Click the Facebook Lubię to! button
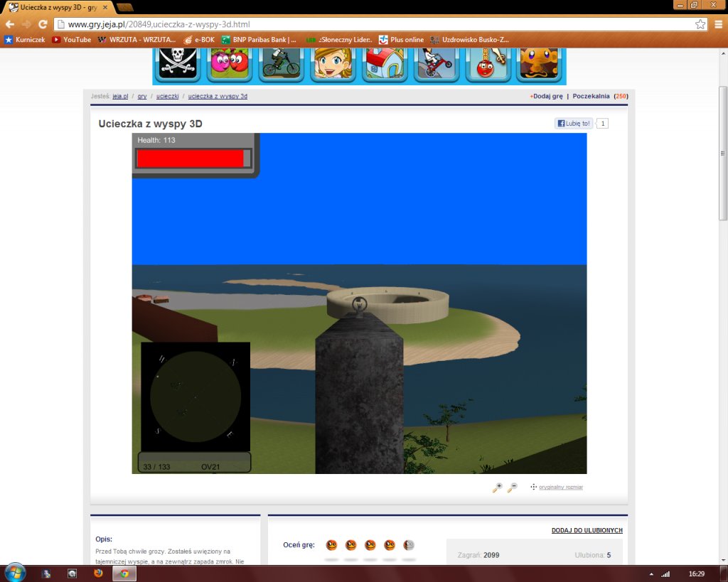This screenshot has width=728, height=582. (573, 123)
